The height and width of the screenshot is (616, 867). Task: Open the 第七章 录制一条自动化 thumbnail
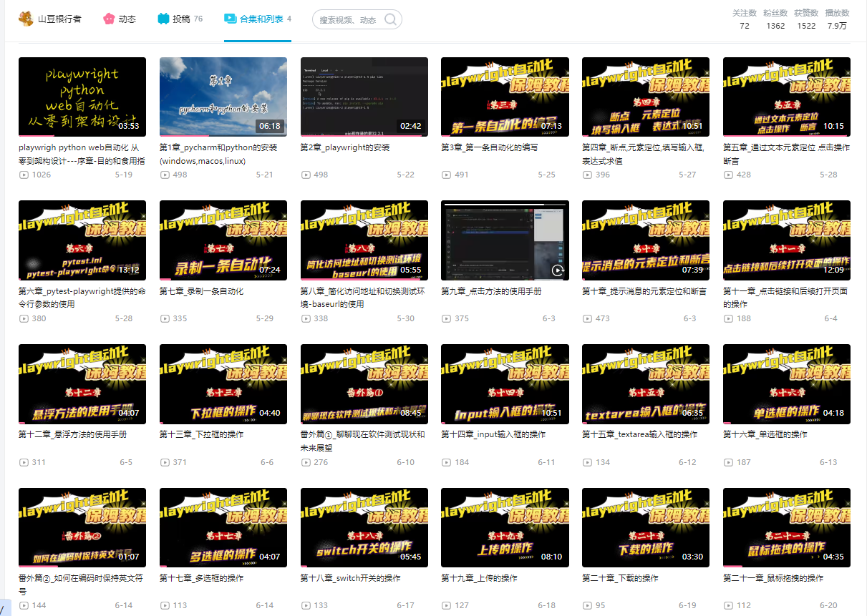(223, 240)
